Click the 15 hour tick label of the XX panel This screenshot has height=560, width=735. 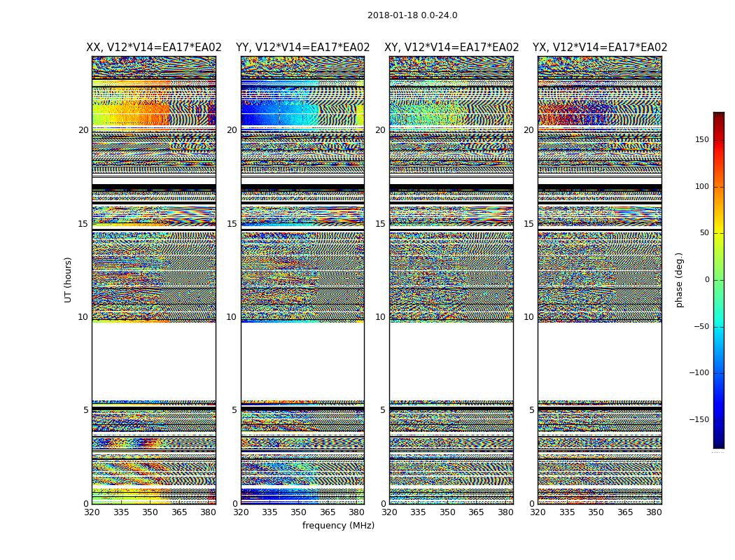point(83,224)
